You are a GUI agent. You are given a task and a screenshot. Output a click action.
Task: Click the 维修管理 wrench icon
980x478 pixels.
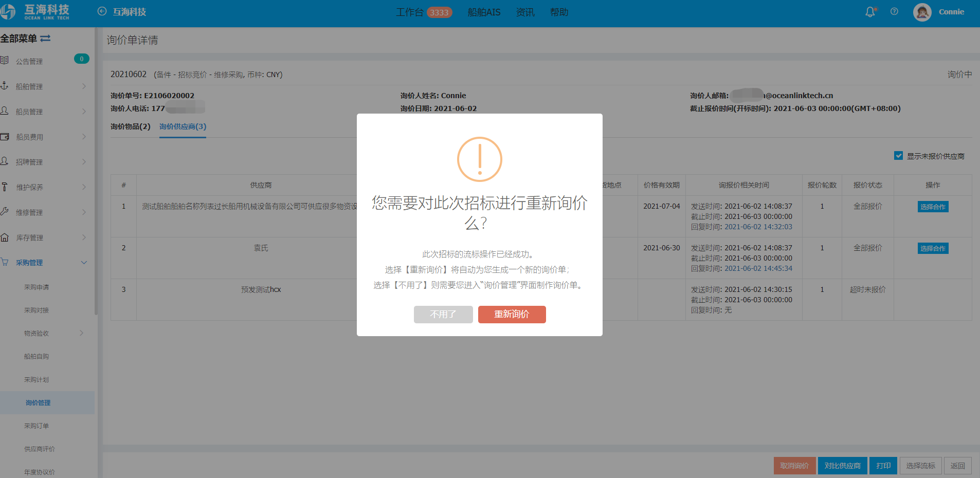pyautogui.click(x=5, y=212)
